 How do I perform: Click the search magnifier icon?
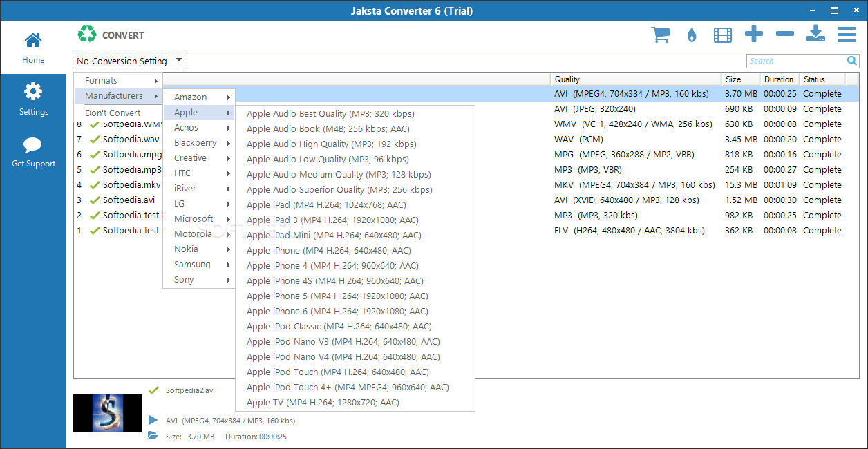852,61
